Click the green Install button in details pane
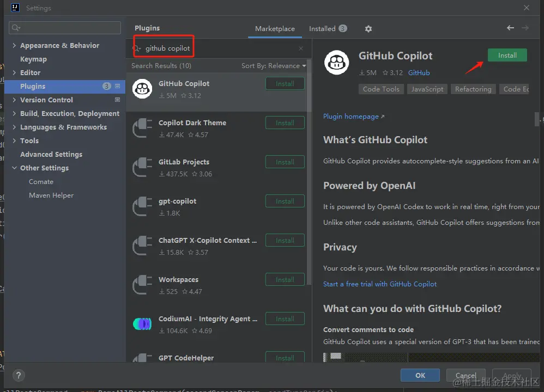Screen dimensions: 544x392 pos(507,56)
